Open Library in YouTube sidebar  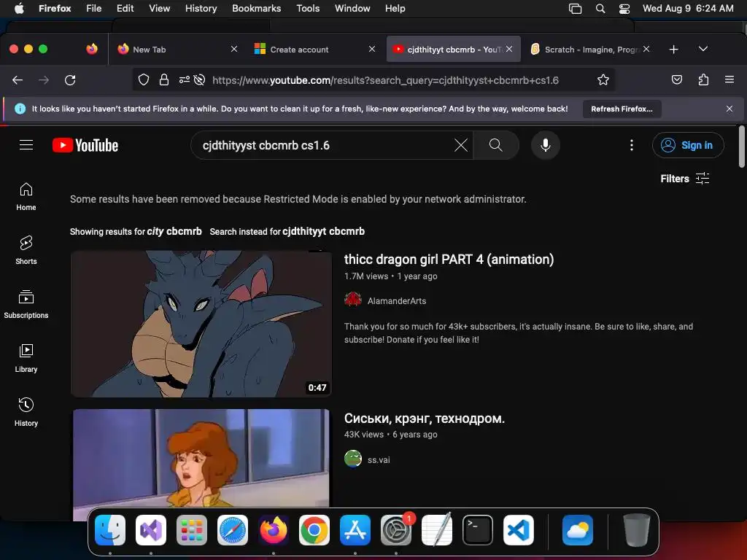pyautogui.click(x=26, y=358)
